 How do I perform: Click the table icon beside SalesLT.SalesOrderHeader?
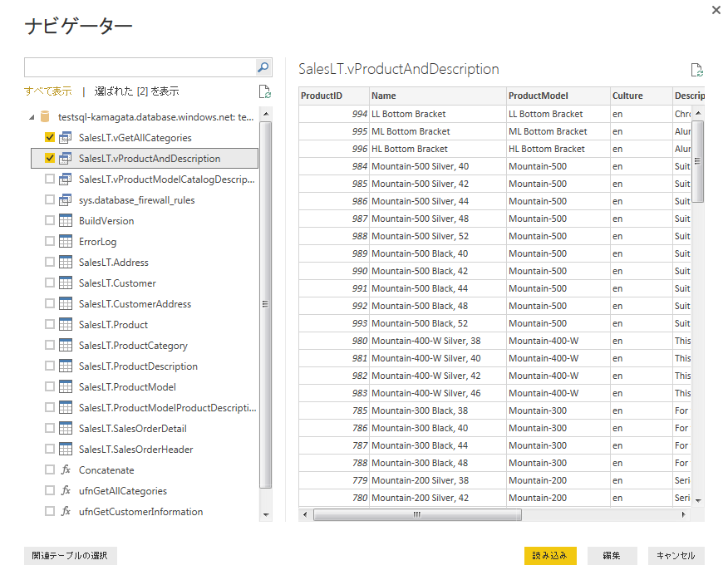pyautogui.click(x=66, y=450)
